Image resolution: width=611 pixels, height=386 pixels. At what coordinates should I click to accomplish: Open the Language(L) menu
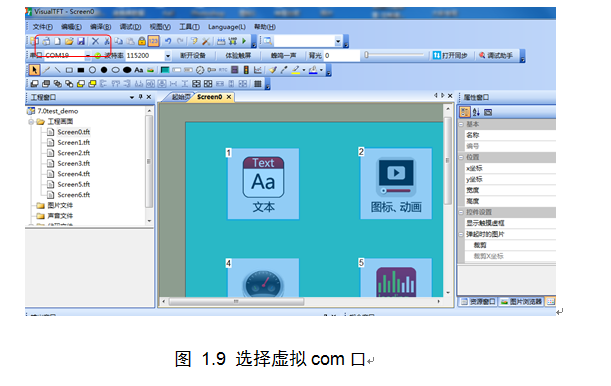pyautogui.click(x=227, y=27)
